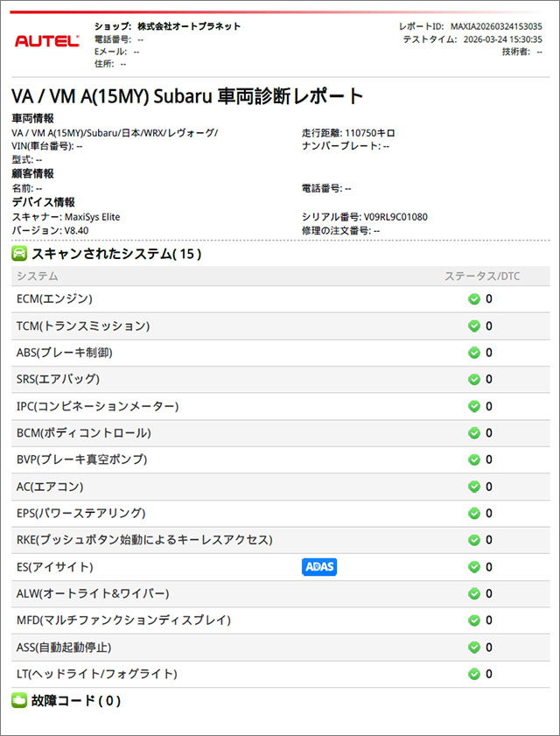Select BVP(ブレーキ真空ポンプ) system name

pos(81,459)
